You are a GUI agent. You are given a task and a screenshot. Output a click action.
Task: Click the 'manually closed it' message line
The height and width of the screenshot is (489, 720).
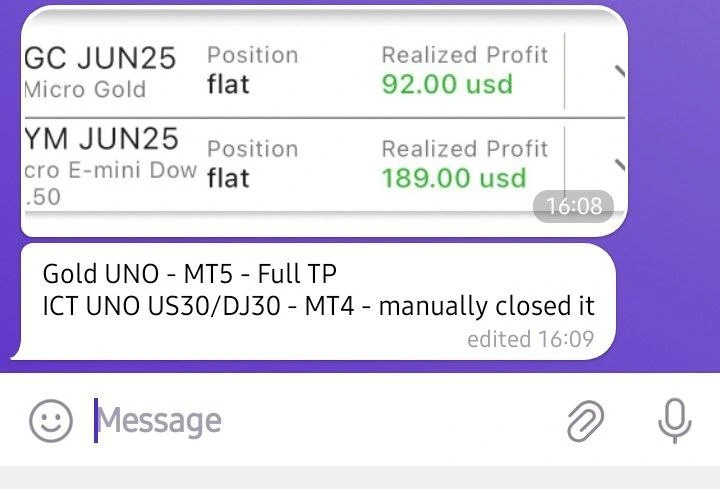tap(319, 306)
